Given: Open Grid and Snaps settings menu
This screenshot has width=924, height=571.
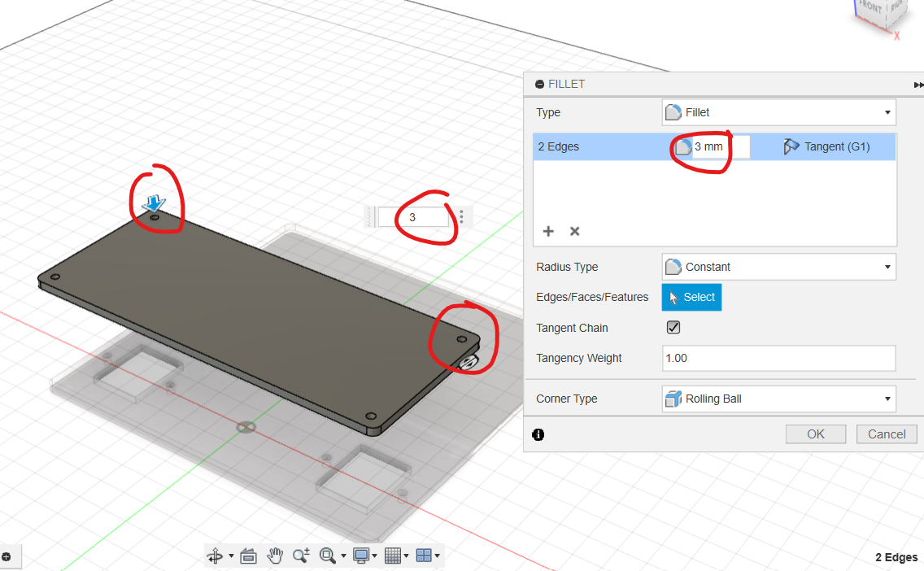Looking at the screenshot, I should pyautogui.click(x=394, y=556).
